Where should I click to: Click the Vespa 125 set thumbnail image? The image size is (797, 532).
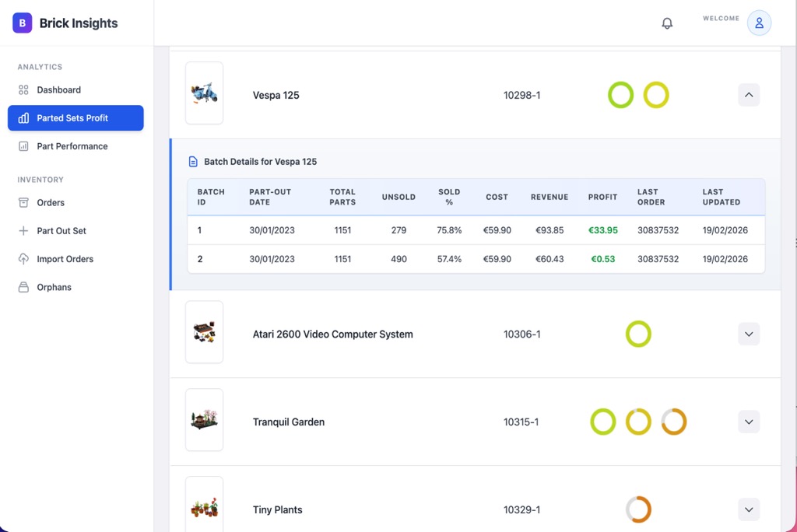pos(204,93)
